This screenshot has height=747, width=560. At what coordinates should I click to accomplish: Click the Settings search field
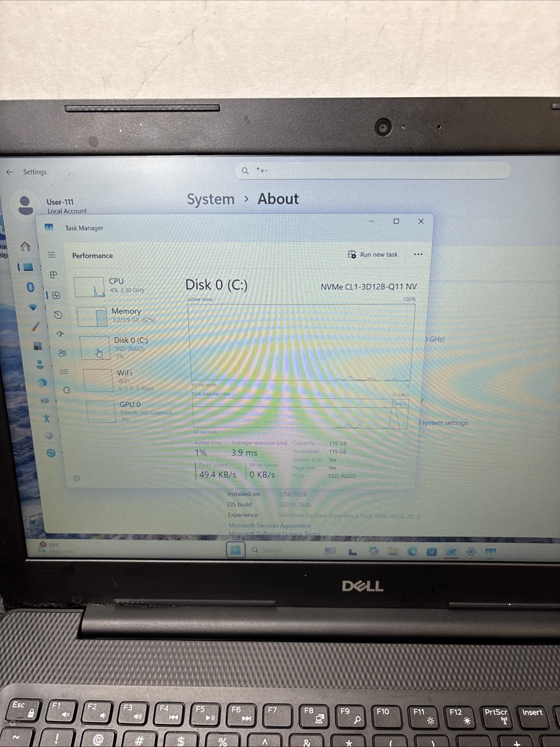pos(372,171)
